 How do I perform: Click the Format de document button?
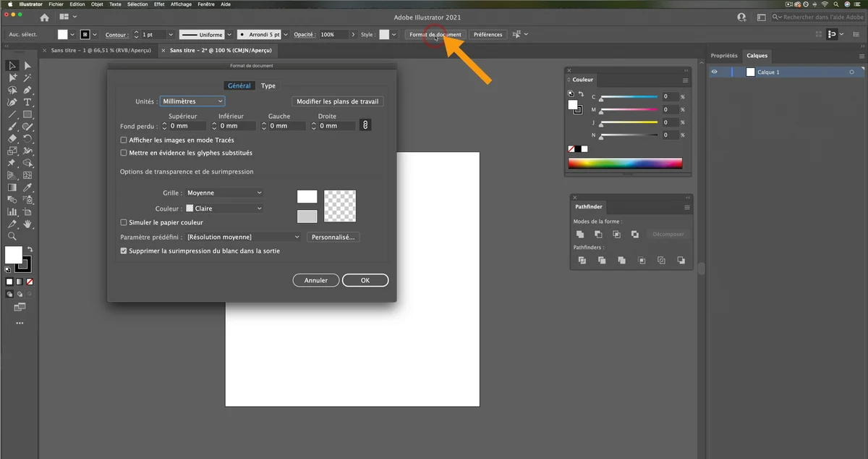point(435,34)
